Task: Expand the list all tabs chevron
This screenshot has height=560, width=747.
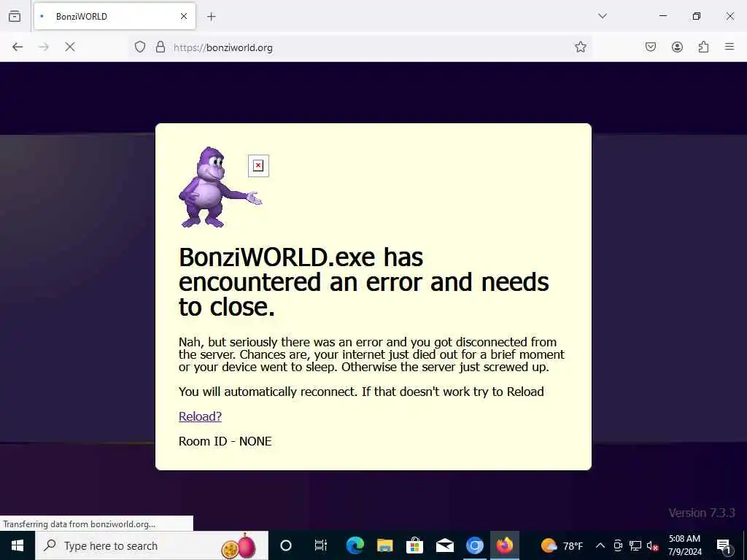Action: pos(603,16)
